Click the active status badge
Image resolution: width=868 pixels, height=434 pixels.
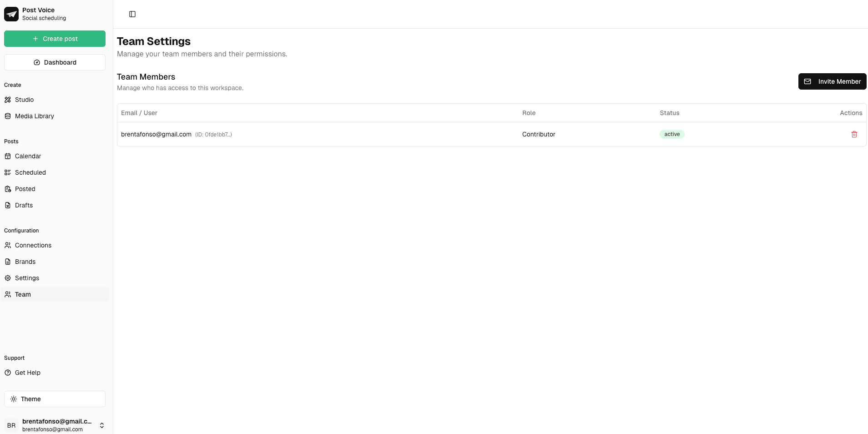coord(672,134)
